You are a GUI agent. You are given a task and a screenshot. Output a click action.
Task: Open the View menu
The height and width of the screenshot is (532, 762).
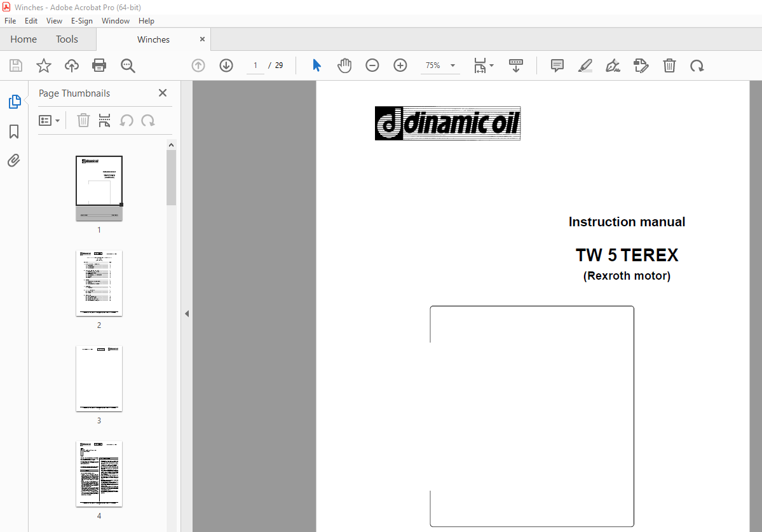[x=54, y=21]
